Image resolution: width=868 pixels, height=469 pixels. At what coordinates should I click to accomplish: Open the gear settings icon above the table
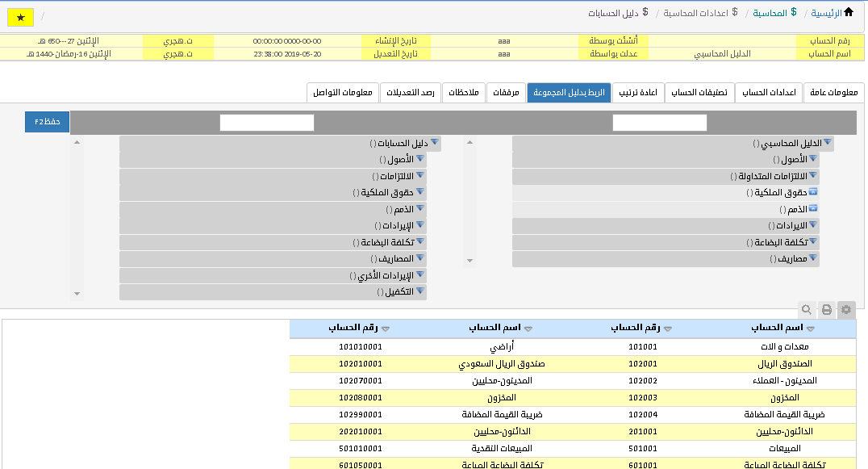pyautogui.click(x=846, y=309)
